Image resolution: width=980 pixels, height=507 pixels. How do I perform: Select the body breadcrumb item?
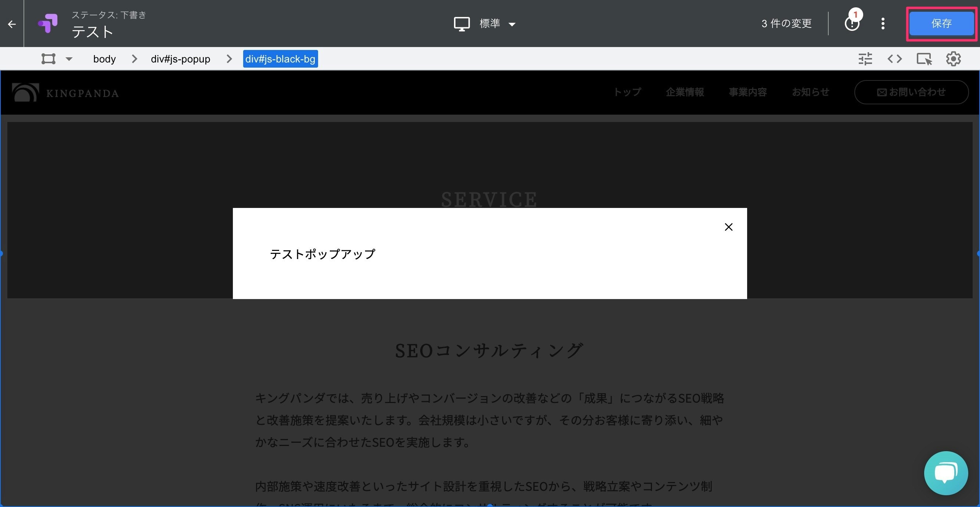click(104, 59)
